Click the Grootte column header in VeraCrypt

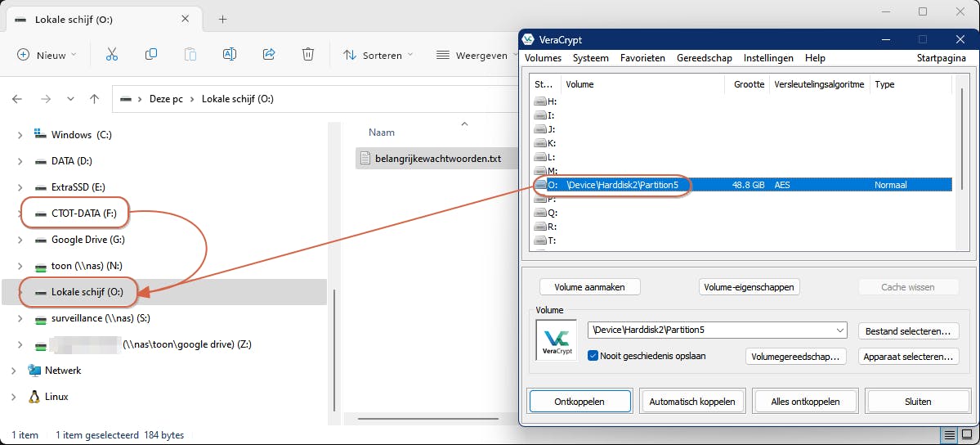coord(746,84)
